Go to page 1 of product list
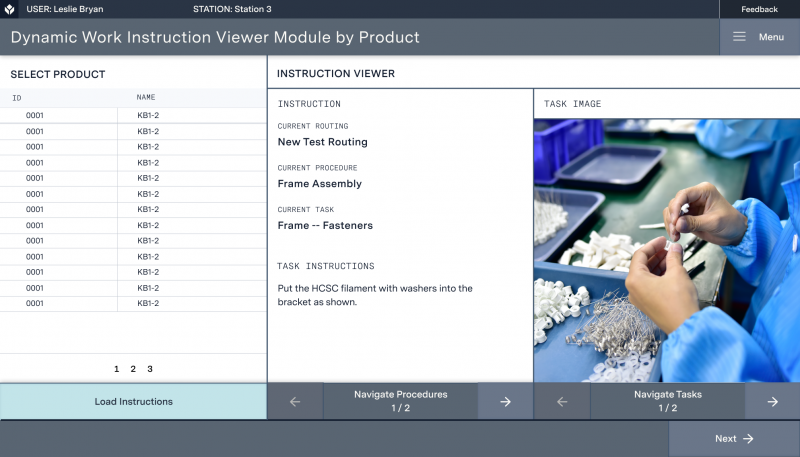This screenshot has height=457, width=800. coord(116,369)
